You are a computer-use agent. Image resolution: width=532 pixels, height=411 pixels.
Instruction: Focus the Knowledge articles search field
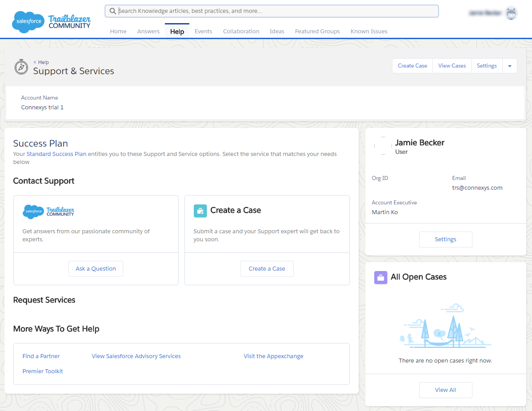tap(272, 11)
